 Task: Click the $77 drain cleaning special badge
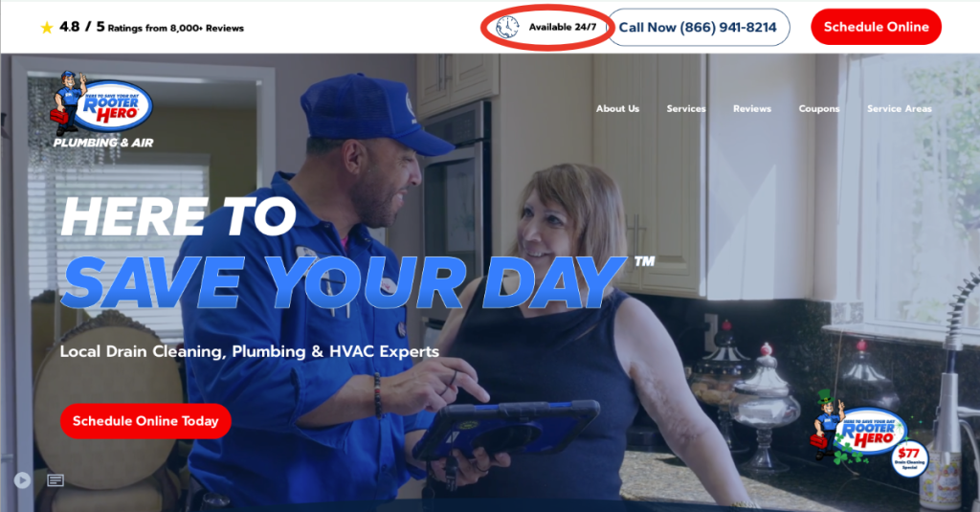point(909,458)
